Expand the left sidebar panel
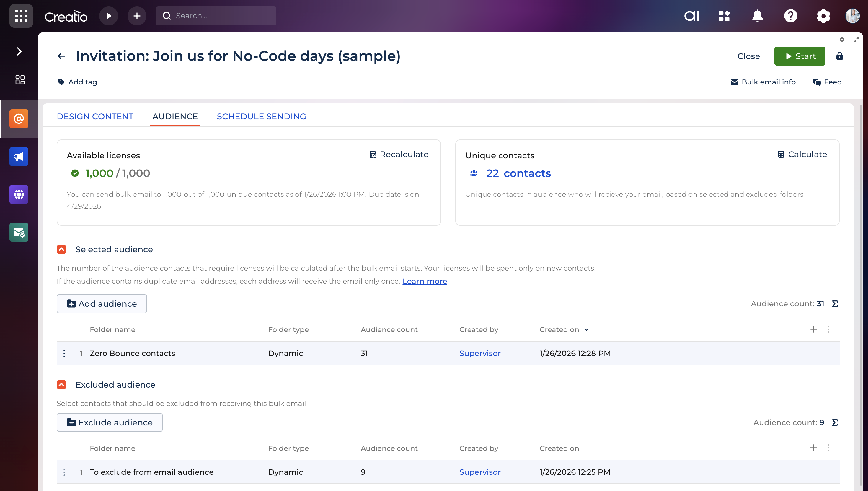868x491 pixels. (19, 51)
